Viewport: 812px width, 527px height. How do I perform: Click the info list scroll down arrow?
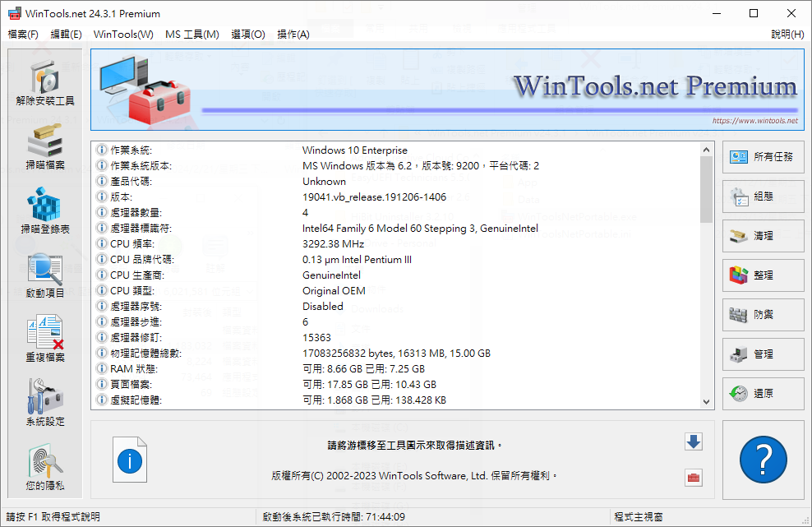click(706, 401)
